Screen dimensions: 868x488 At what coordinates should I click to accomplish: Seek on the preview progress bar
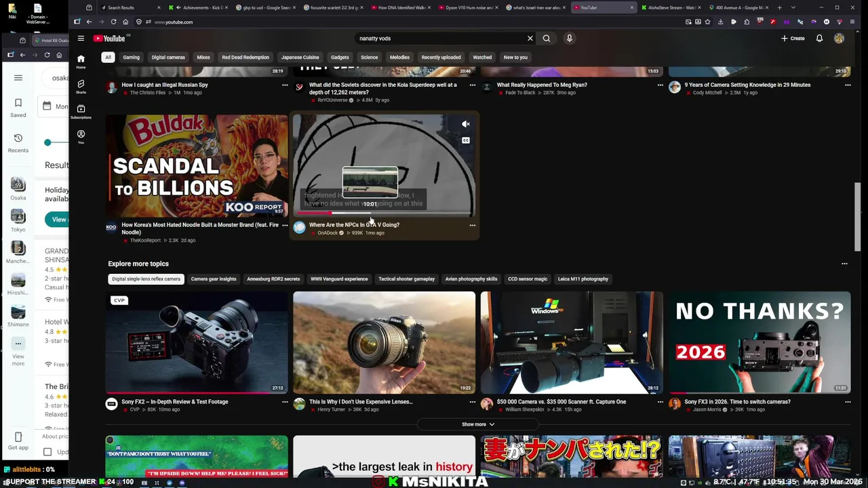coord(384,213)
